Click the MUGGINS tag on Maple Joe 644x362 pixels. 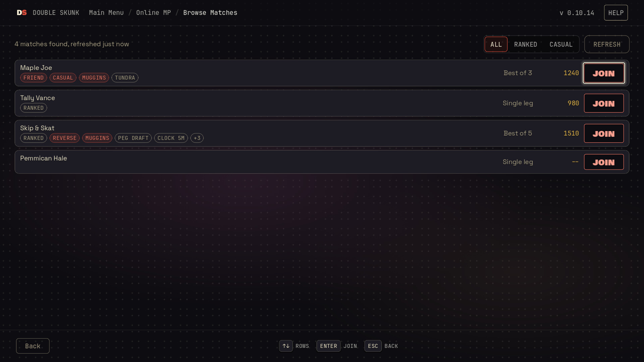(94, 78)
